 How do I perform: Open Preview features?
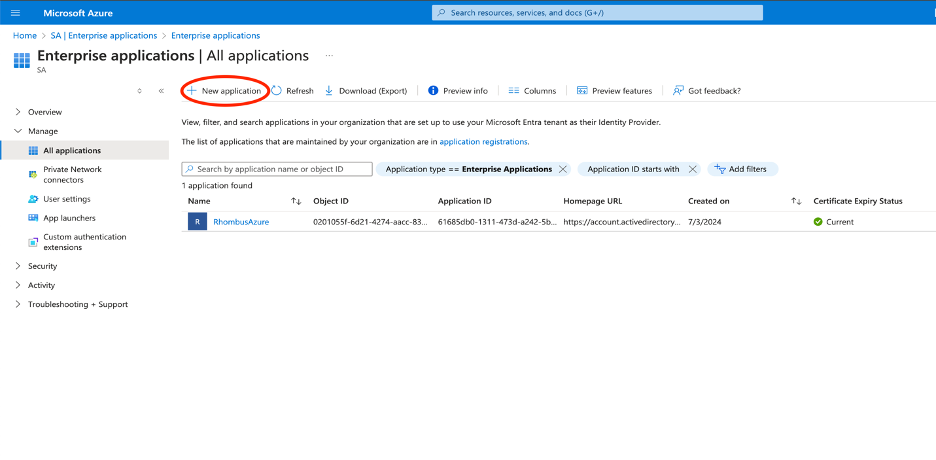pos(614,91)
